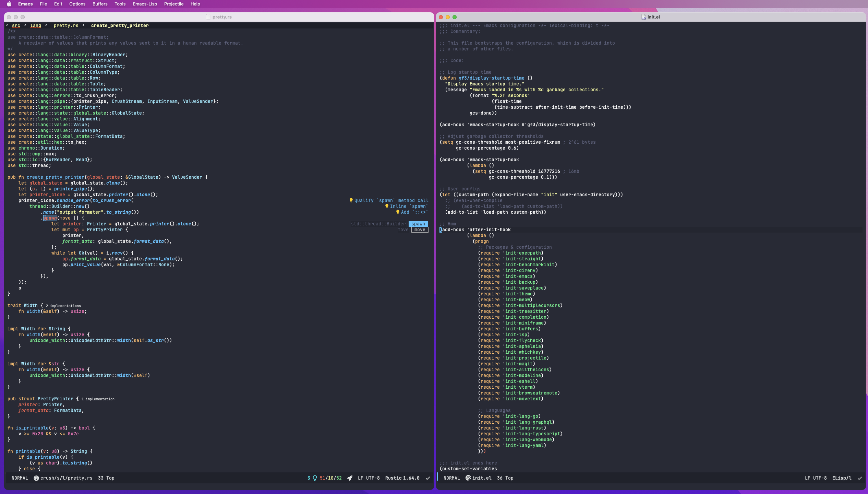Click 'LF UTF-8' encoding in init.el modeline

pyautogui.click(x=816, y=478)
